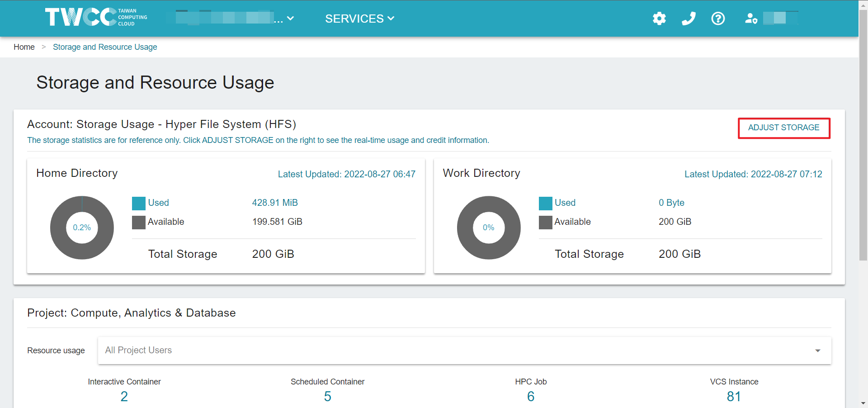Click the blurred username next to account icon
Viewport: 868px width, 408px height.
click(x=780, y=18)
